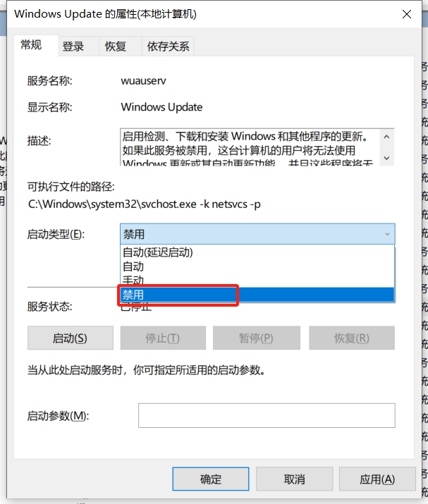Click the description box scroll down arrow

click(387, 158)
